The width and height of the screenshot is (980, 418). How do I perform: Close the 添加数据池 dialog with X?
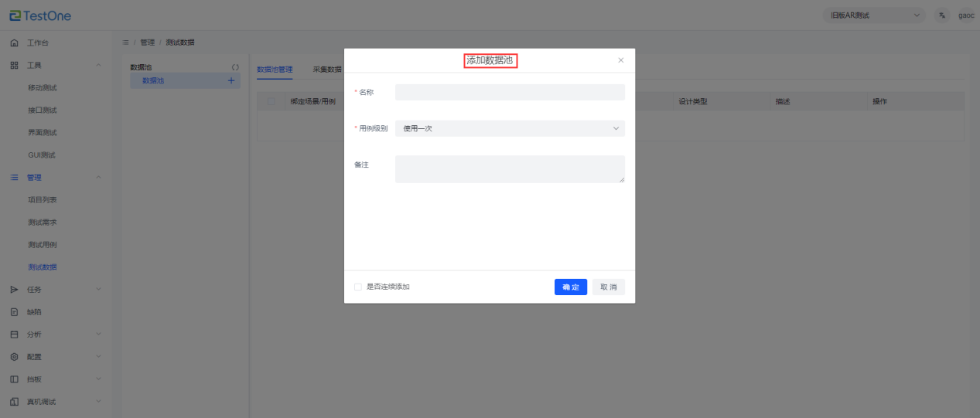pos(620,60)
